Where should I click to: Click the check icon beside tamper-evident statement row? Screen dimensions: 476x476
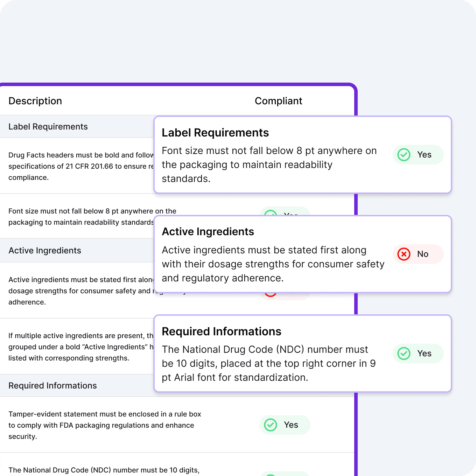[270, 425]
